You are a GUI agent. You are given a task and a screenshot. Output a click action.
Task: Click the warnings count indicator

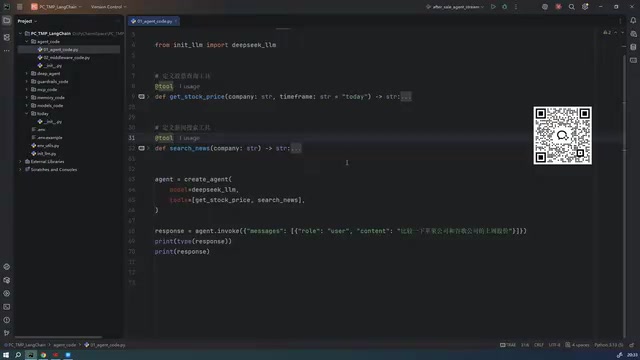(607, 33)
